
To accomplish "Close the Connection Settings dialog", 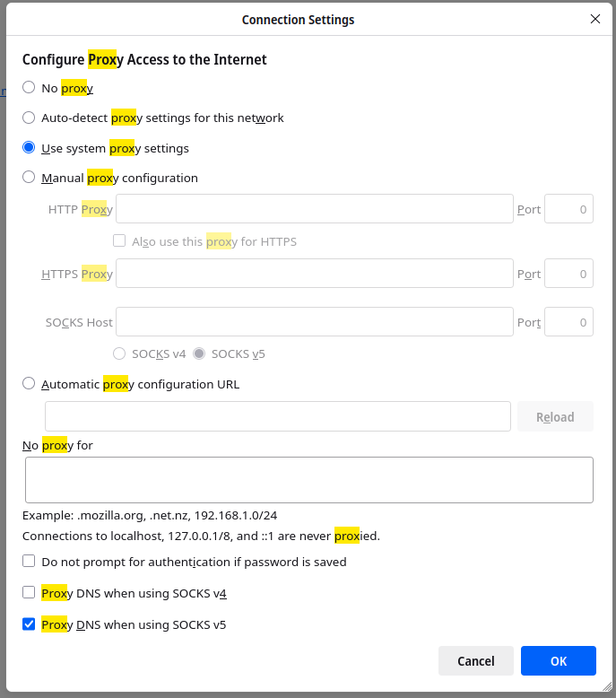I will 595,19.
